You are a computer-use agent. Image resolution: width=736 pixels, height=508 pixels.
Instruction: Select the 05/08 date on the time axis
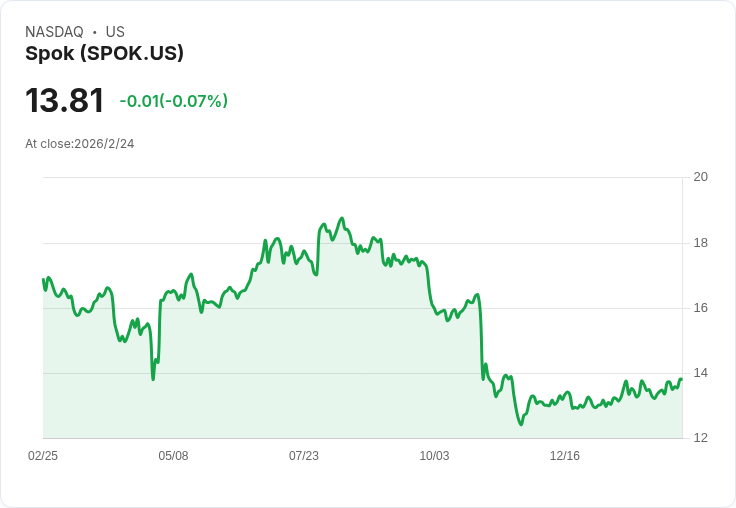173,456
